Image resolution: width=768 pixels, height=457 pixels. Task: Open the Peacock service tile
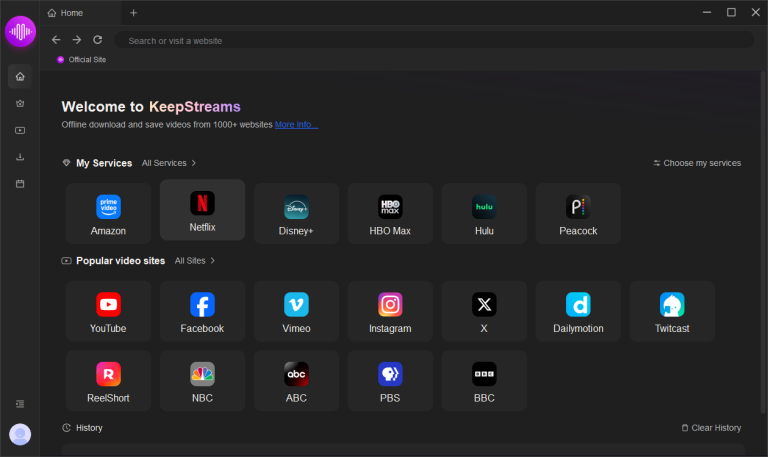point(578,214)
